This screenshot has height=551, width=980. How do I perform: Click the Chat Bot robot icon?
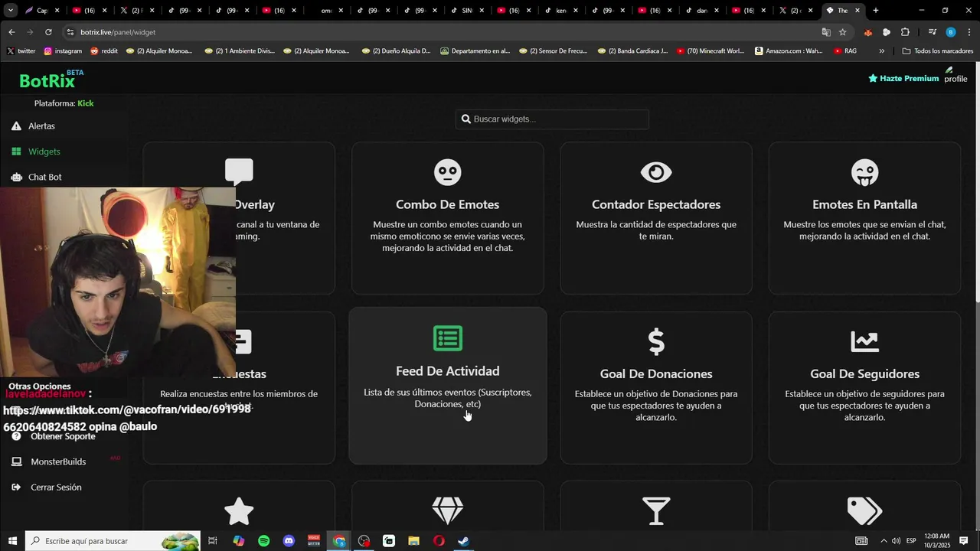[16, 177]
